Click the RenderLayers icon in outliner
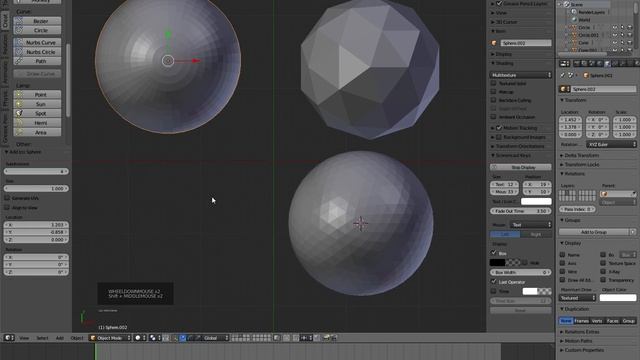Viewport: 640px width, 360px height. tap(574, 12)
